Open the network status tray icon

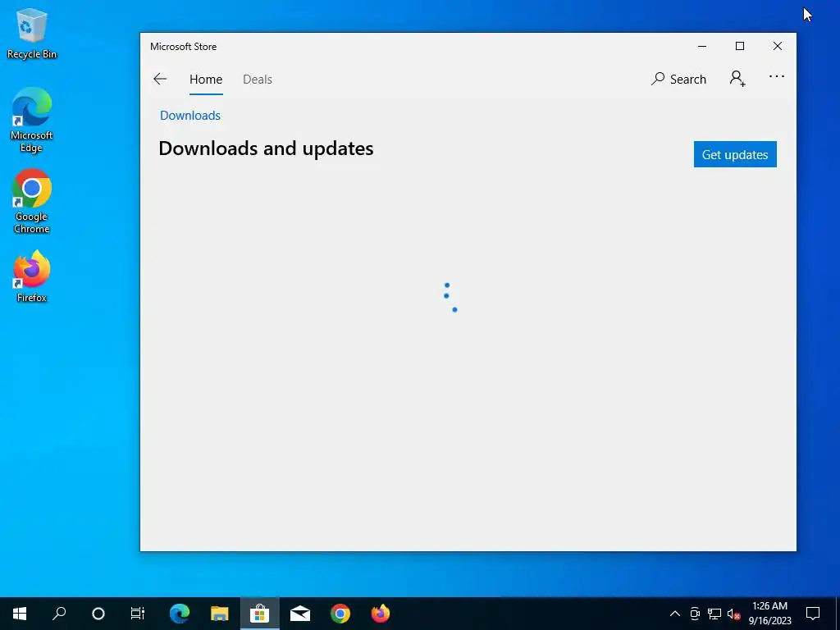(714, 614)
